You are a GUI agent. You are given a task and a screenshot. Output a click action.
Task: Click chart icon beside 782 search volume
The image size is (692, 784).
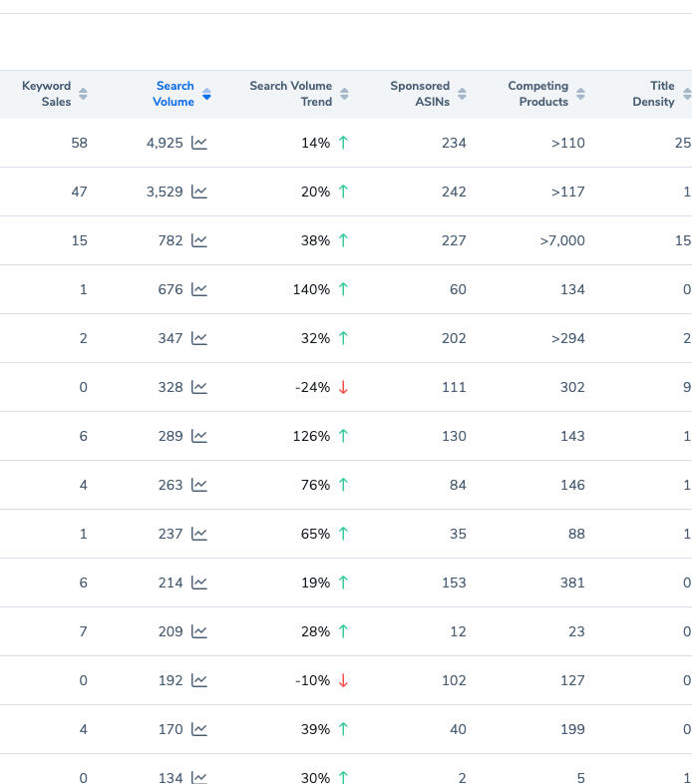(199, 240)
